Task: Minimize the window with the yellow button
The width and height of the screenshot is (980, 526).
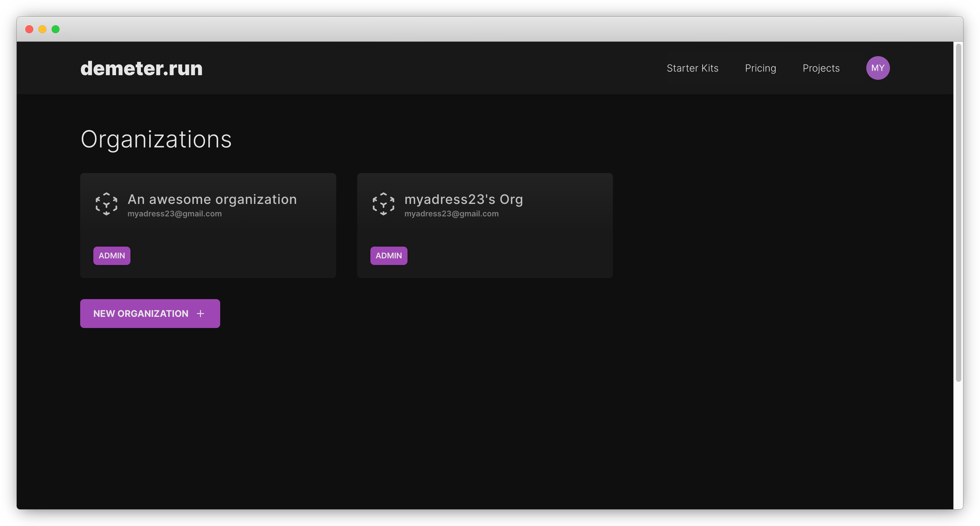Action: click(42, 29)
